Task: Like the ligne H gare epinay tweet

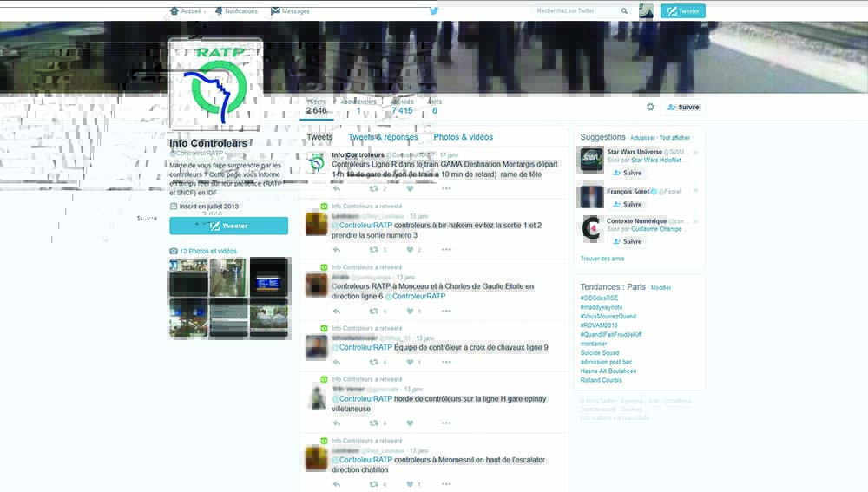Action: pyautogui.click(x=410, y=423)
